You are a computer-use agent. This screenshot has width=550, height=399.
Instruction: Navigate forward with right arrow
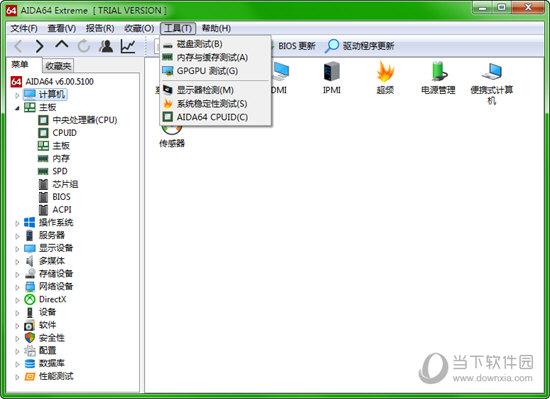click(40, 46)
